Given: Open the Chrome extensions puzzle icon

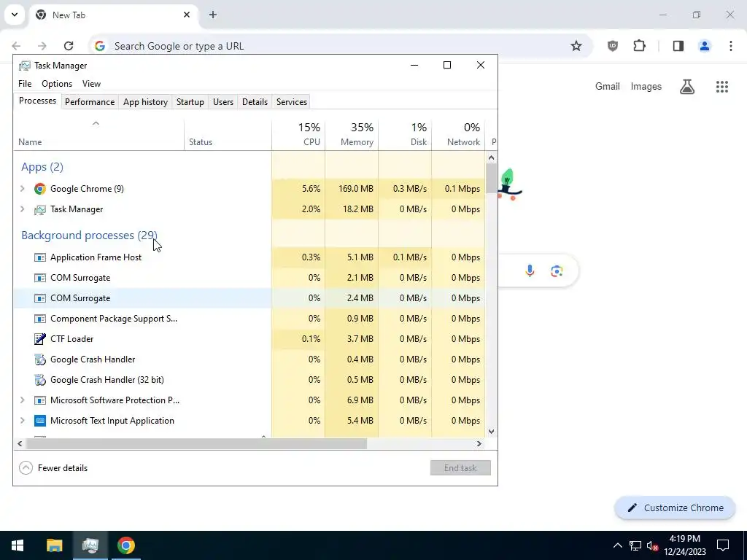Looking at the screenshot, I should pos(639,46).
